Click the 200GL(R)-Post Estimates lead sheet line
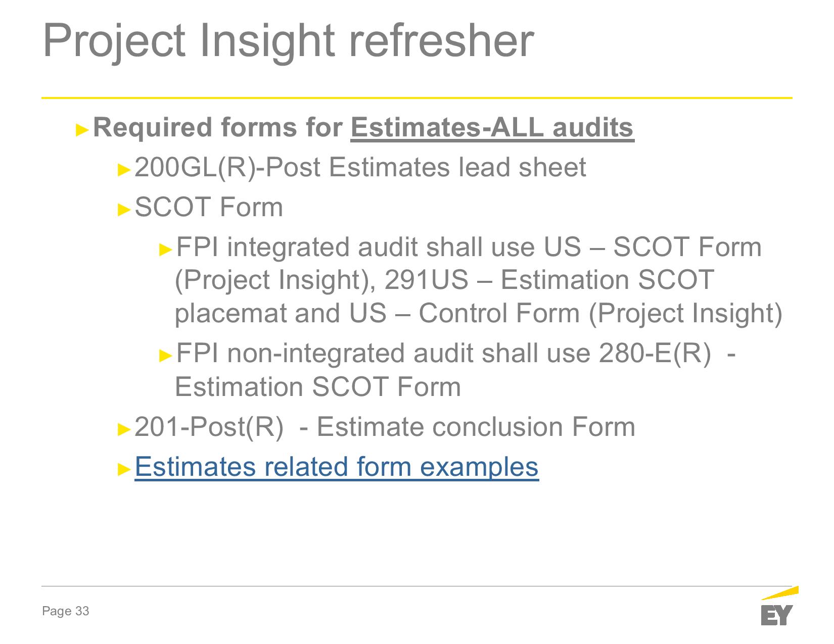Viewport: 834px width, 644px height. click(360, 167)
